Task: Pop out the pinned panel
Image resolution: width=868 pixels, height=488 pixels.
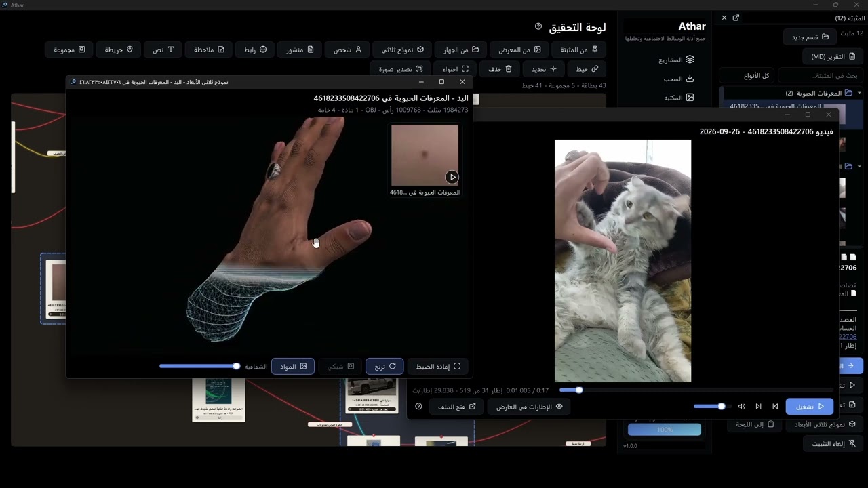Action: tap(736, 18)
